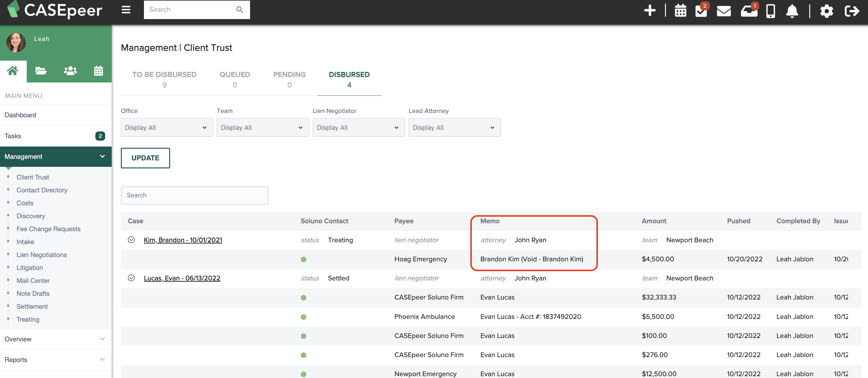Open the settings gear icon
The height and width of the screenshot is (378, 868).
826,11
